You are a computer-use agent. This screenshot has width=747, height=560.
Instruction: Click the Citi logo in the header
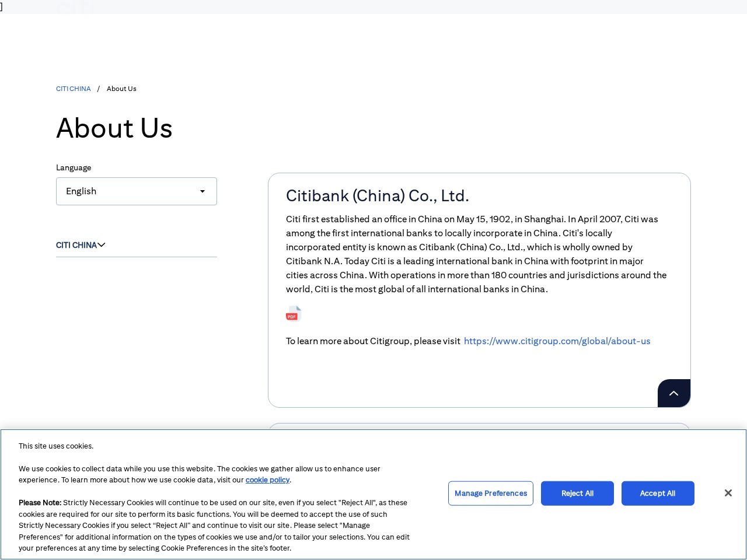(x=75, y=8)
